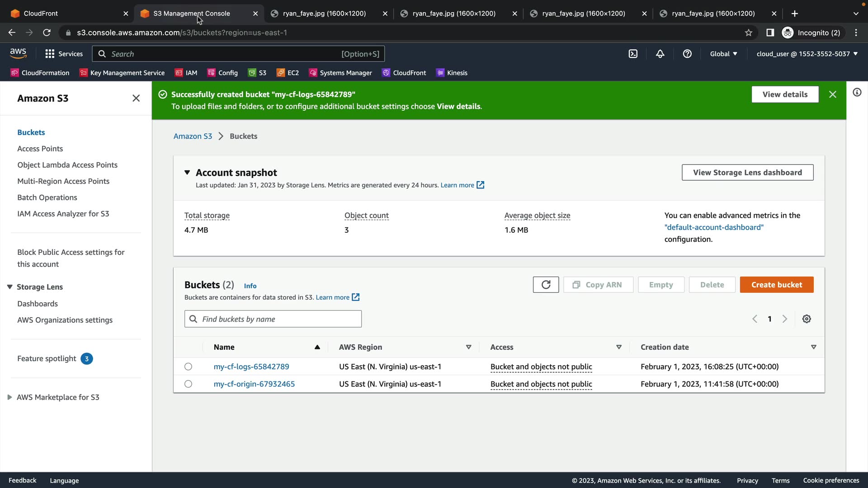Image resolution: width=868 pixels, height=488 pixels.
Task: Open the AWS CloudShell icon
Action: point(633,54)
